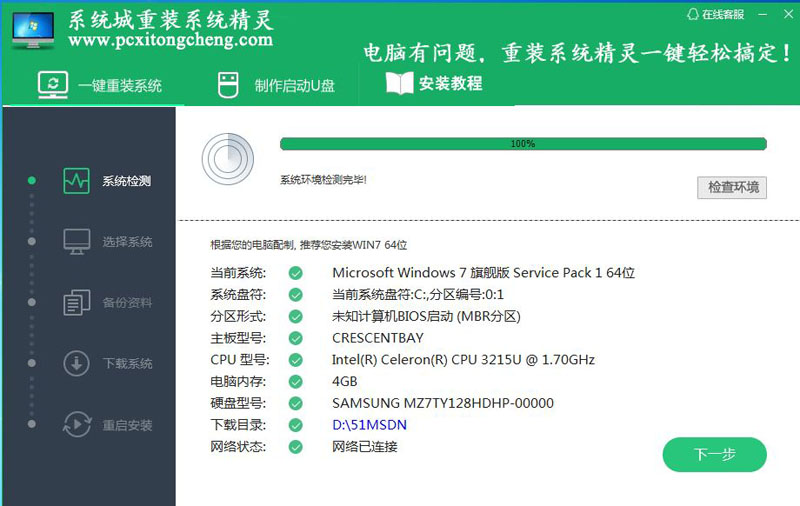Image resolution: width=800 pixels, height=506 pixels.
Task: Click the green check next to 当前系统
Action: [x=295, y=273]
